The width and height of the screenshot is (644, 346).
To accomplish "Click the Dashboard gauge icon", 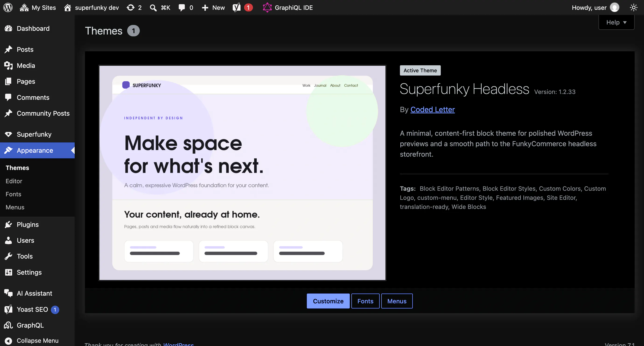I will [8, 28].
